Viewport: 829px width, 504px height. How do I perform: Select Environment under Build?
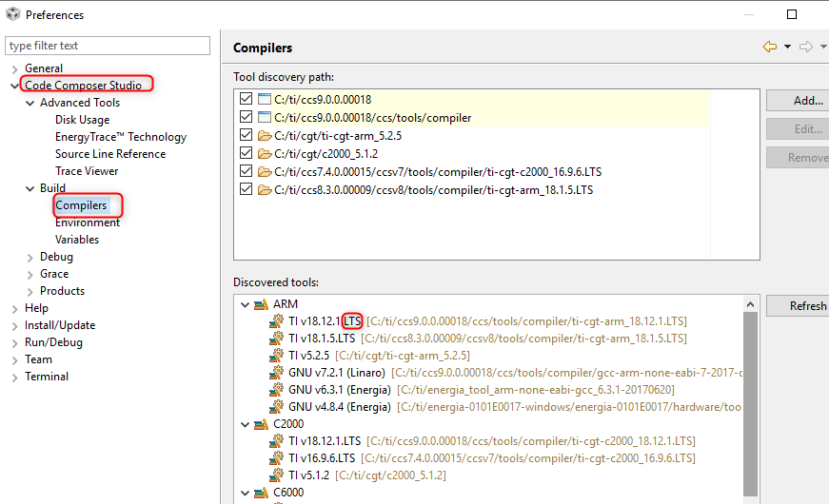click(88, 223)
